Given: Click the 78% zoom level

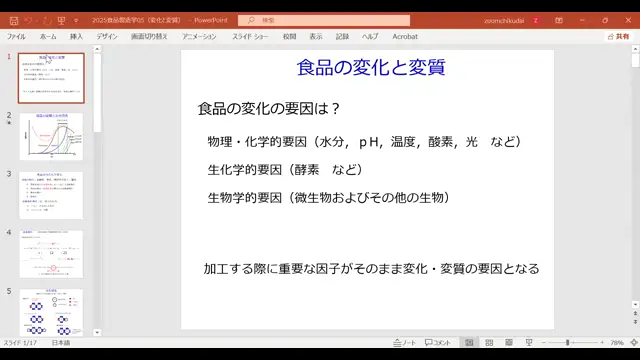Looking at the screenshot, I should (x=617, y=343).
